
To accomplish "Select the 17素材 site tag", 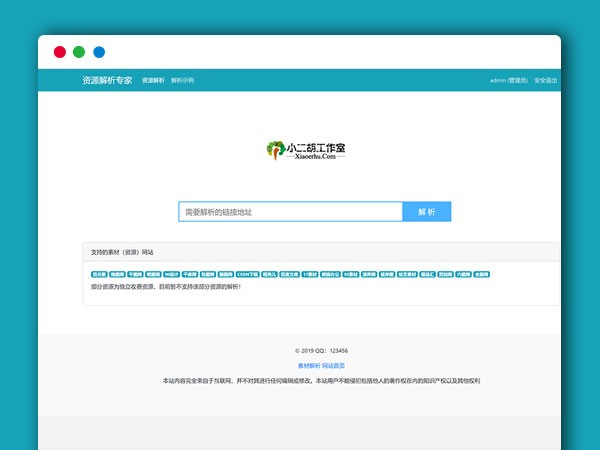I will [x=310, y=274].
